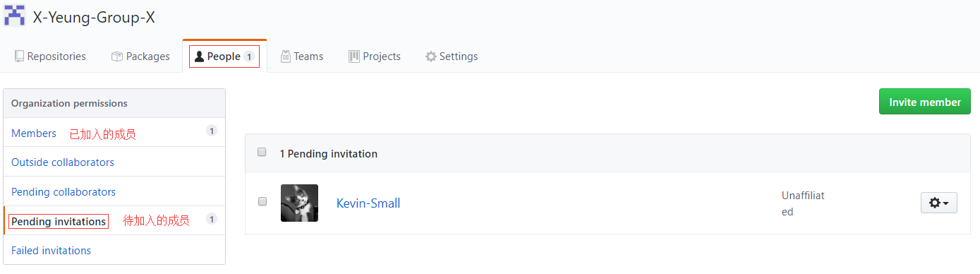View Failed invitations
Screen dimensions: 980x274
(51, 251)
